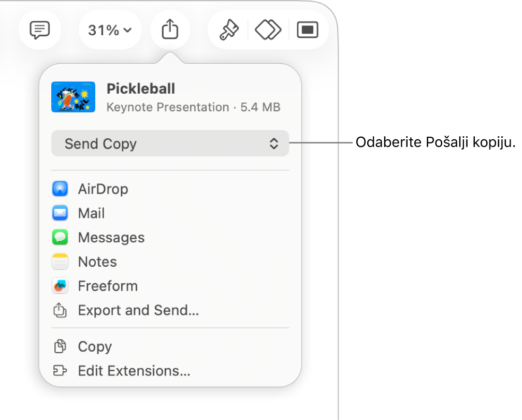The width and height of the screenshot is (522, 420).
Task: Open the Animate diamond inspector
Action: point(268,30)
